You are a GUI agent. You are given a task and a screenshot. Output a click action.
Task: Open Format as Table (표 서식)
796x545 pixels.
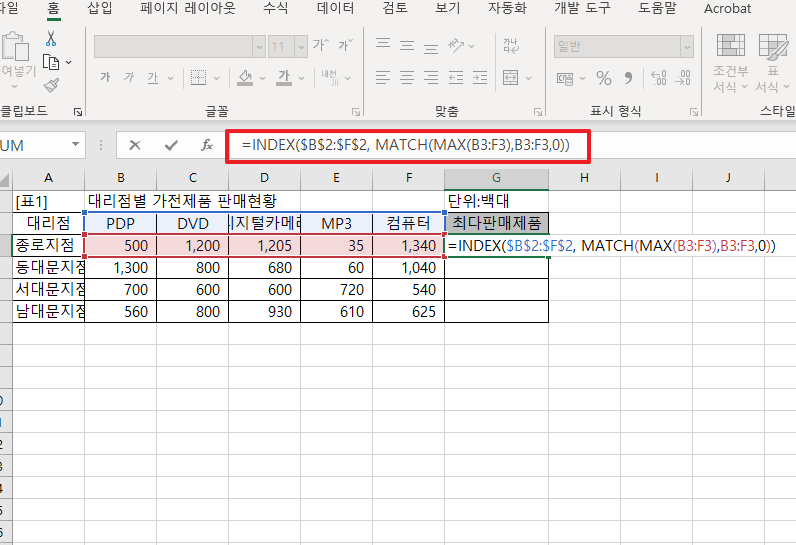pyautogui.click(x=773, y=63)
